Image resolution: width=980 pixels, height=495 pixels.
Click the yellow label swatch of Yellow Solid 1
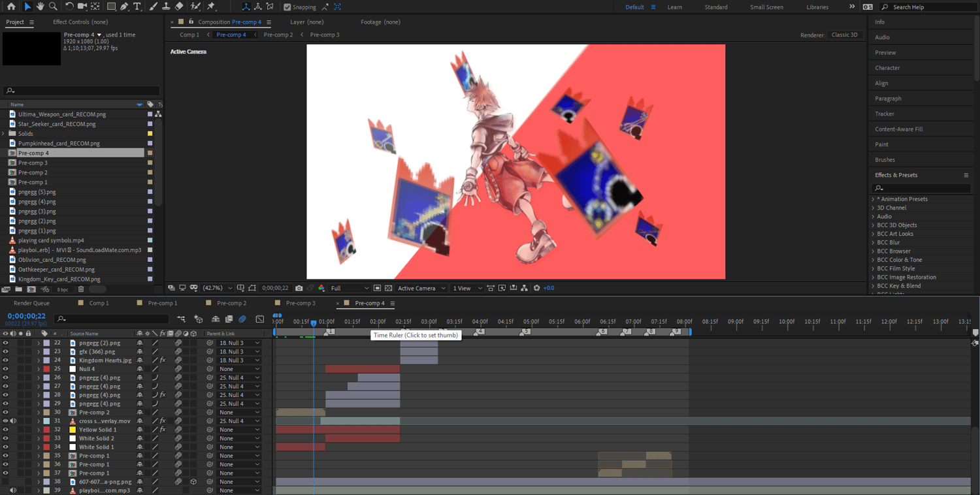(73, 430)
